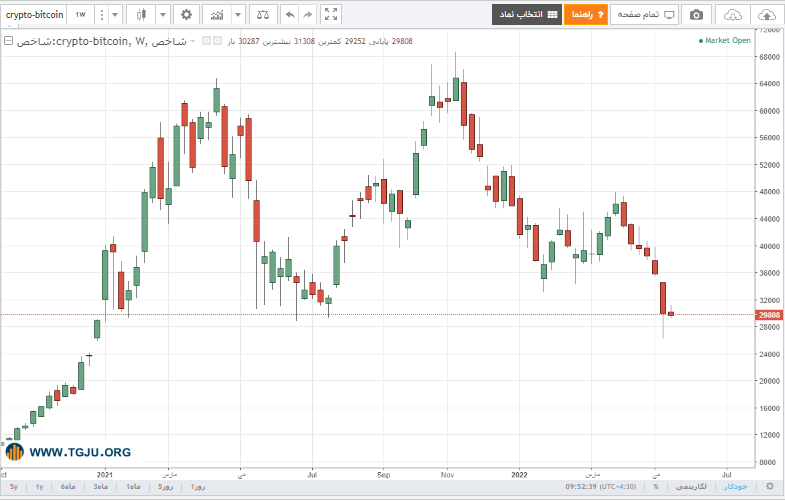Image resolution: width=785 pixels, height=501 pixels.
Task: Select the 1y time range
Action: 39,486
